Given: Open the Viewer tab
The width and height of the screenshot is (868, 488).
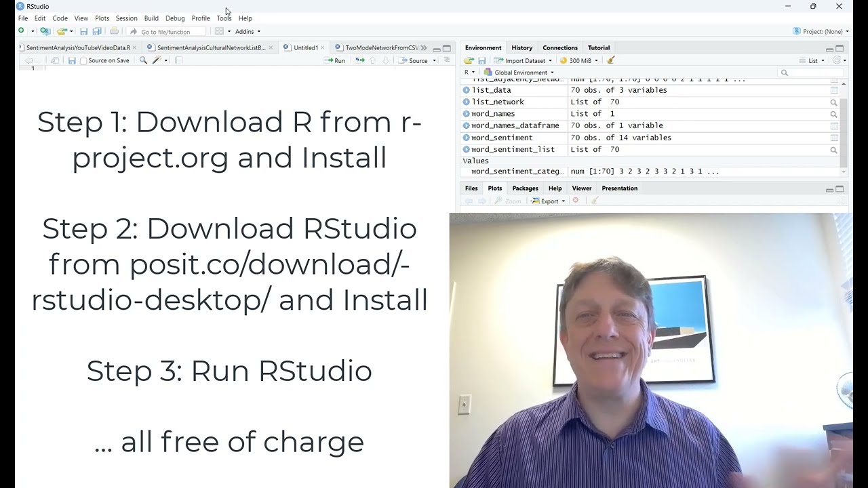Looking at the screenshot, I should [x=581, y=188].
